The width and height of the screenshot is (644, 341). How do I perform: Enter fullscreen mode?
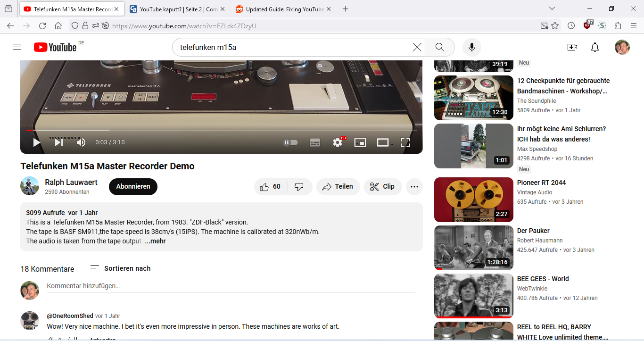coord(405,142)
